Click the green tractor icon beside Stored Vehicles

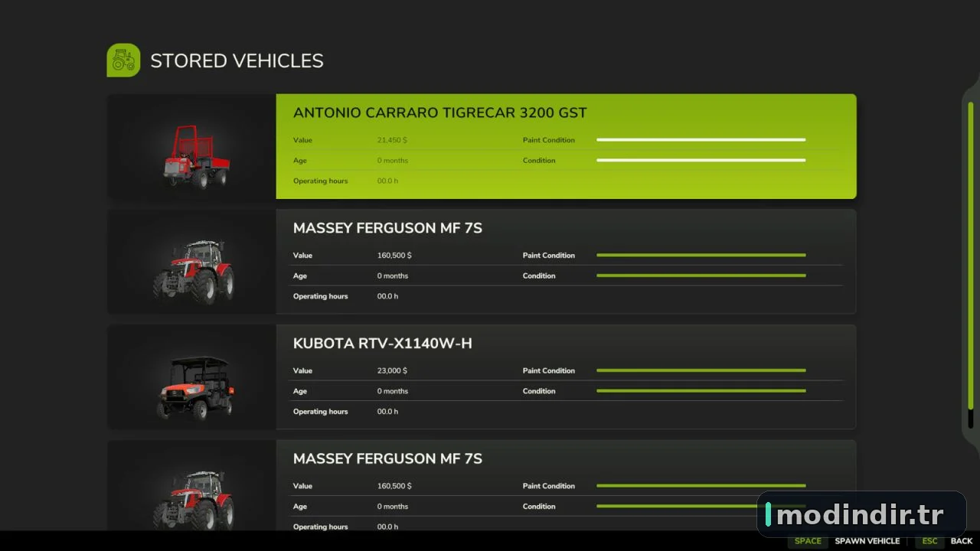[x=123, y=60]
